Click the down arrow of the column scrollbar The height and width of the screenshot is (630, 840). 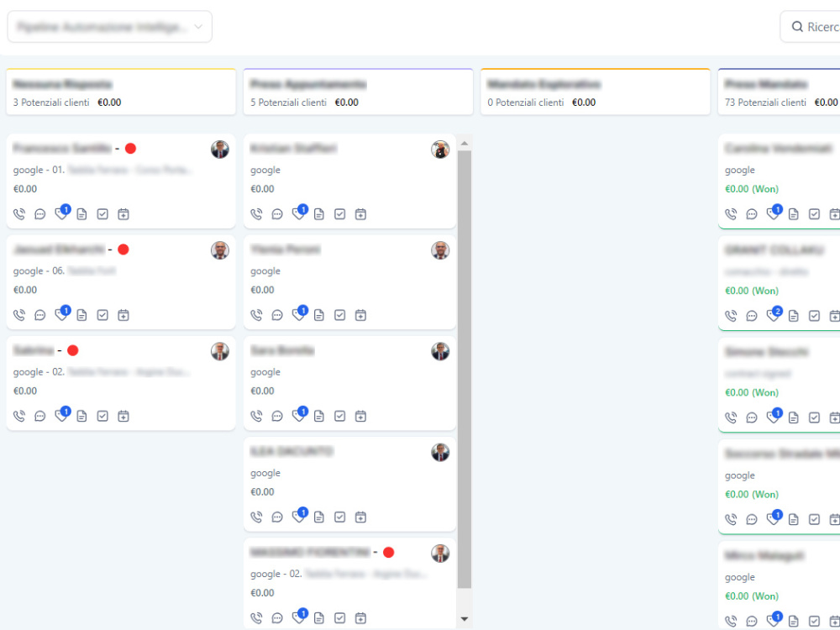coord(465,619)
